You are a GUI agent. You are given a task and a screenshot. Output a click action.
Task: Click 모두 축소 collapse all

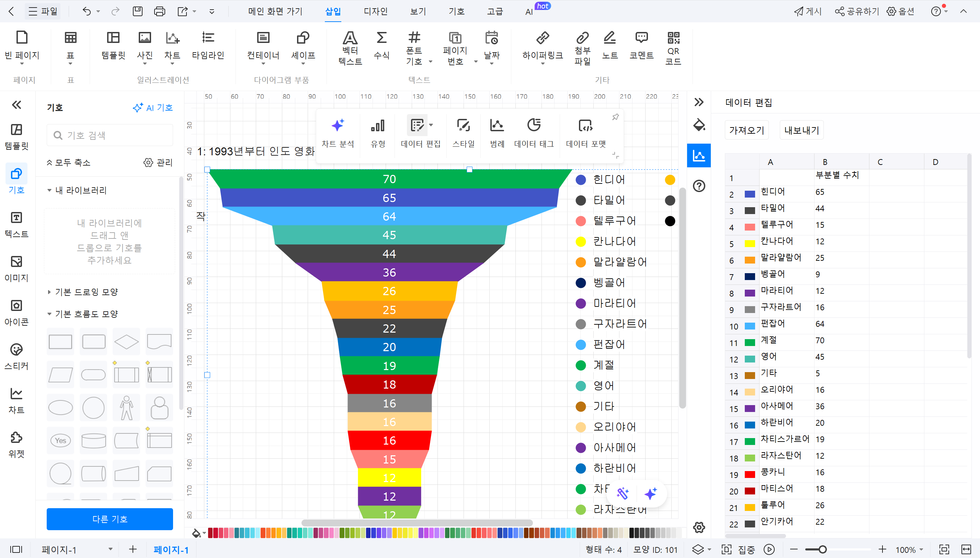click(x=69, y=163)
